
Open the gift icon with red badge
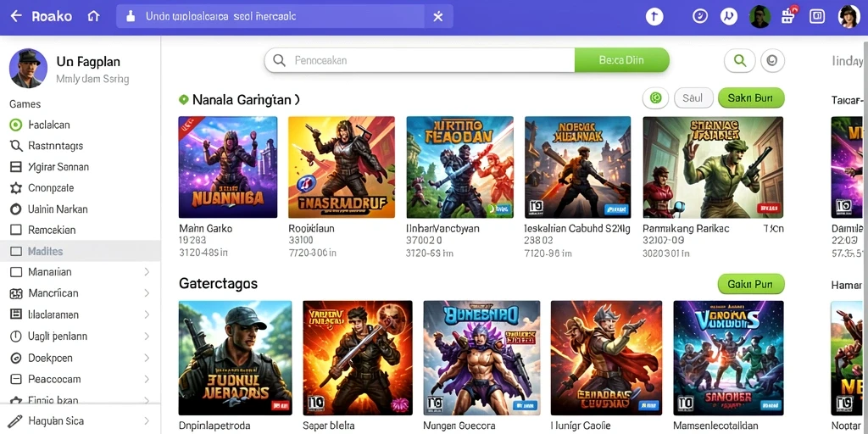pos(788,15)
